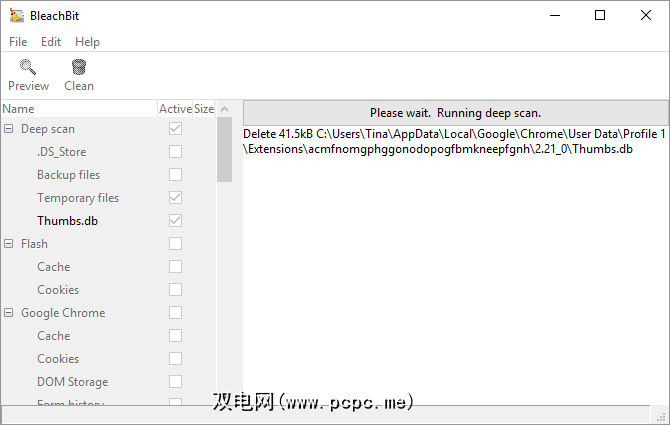Enable the .DS_Store checkbox

tap(175, 152)
